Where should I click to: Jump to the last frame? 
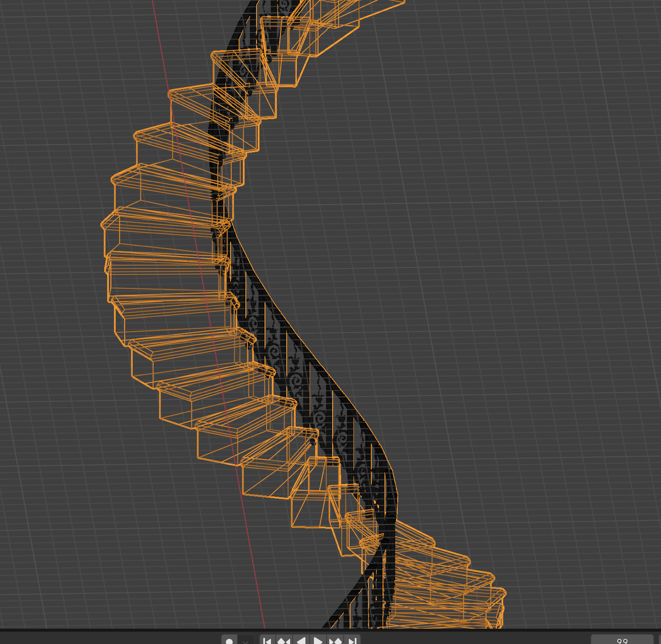point(352,640)
